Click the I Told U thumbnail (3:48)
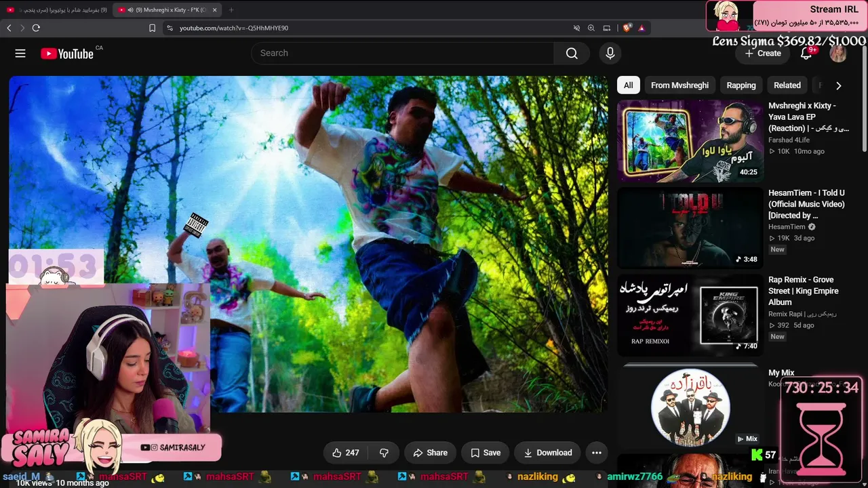This screenshot has height=488, width=868. click(690, 228)
